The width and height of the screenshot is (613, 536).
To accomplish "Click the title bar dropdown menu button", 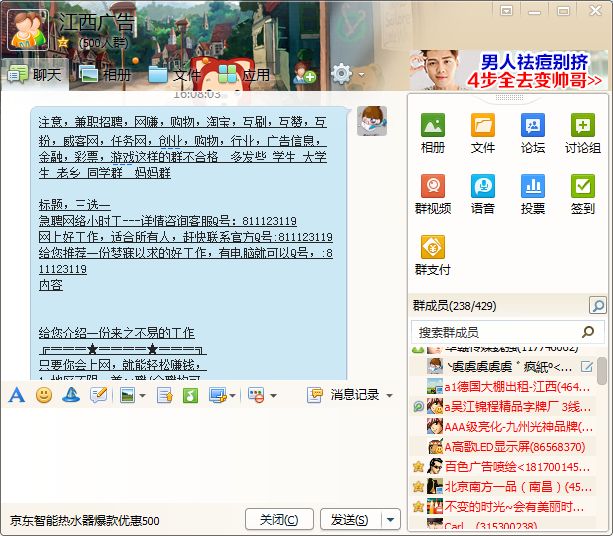I will pyautogui.click(x=506, y=11).
